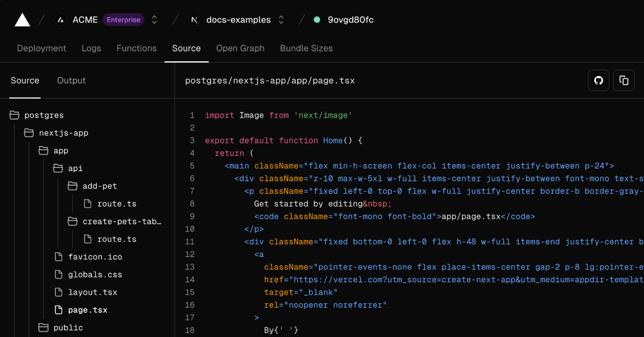Open route.ts under add-pet folder
644x337 pixels.
[116, 204]
